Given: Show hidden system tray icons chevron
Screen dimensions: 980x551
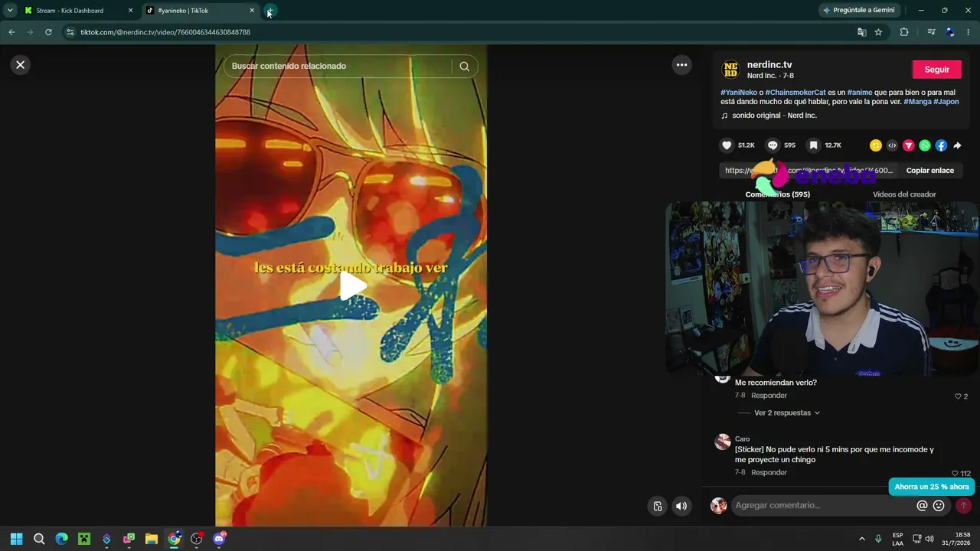Looking at the screenshot, I should pyautogui.click(x=862, y=539).
